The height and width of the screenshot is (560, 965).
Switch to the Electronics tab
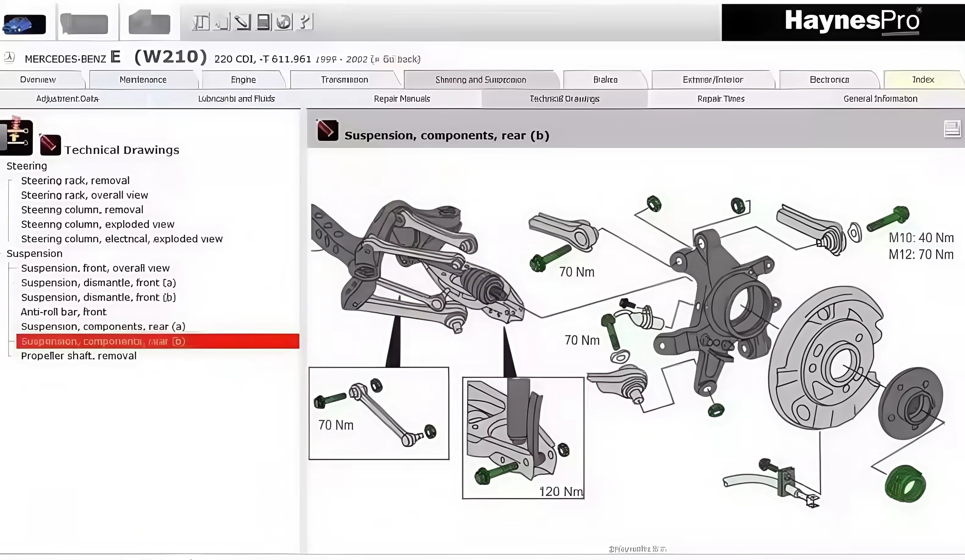point(829,80)
